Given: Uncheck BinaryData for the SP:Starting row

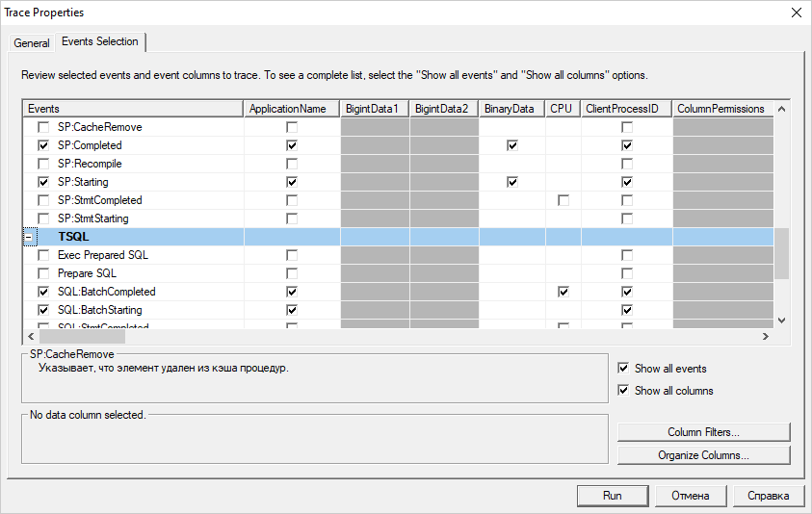Looking at the screenshot, I should (x=512, y=182).
